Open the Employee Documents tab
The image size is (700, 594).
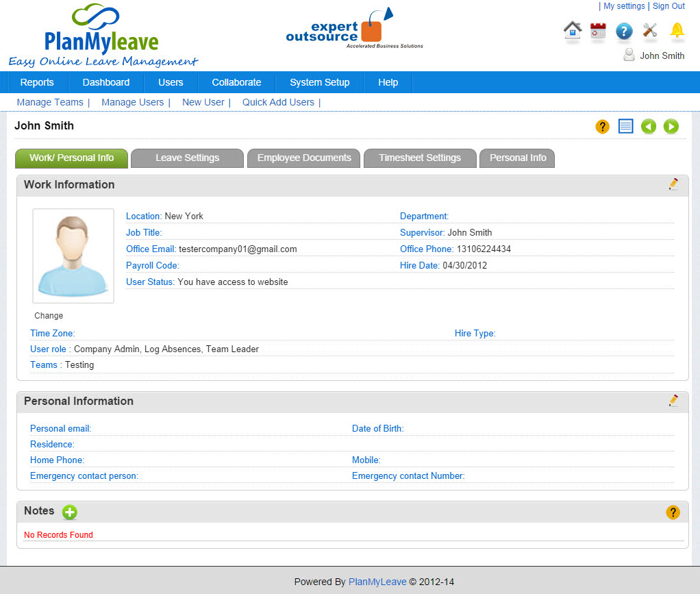(x=304, y=158)
